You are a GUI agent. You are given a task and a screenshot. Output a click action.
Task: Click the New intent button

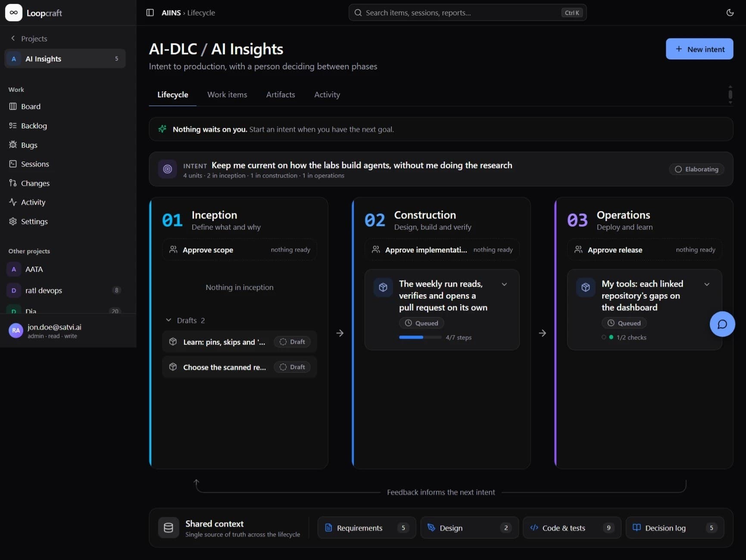click(x=699, y=49)
